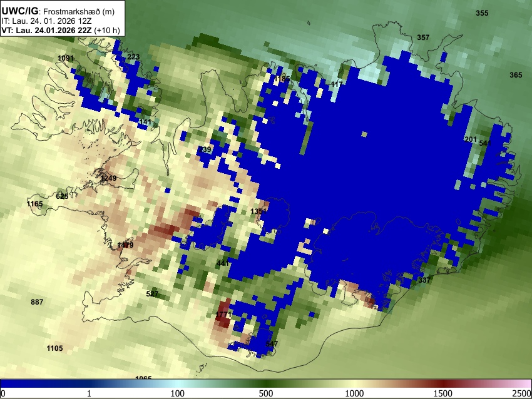The height and width of the screenshot is (399, 532).
Task: Click the value label 1249
Action: pos(108,178)
